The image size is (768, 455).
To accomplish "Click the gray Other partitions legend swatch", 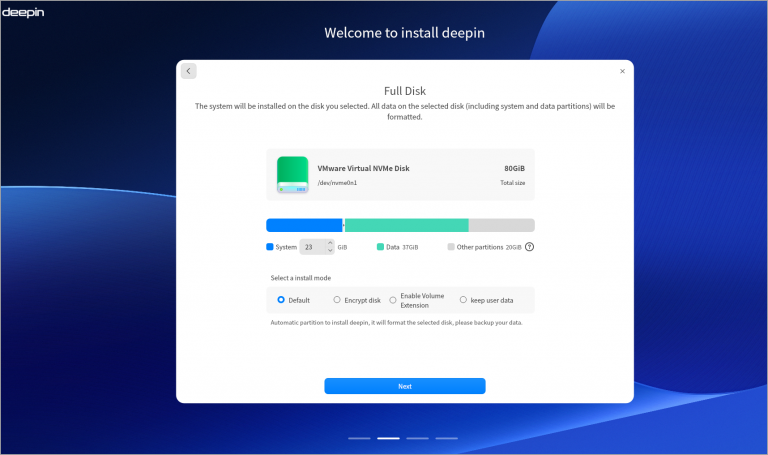I will click(x=451, y=247).
